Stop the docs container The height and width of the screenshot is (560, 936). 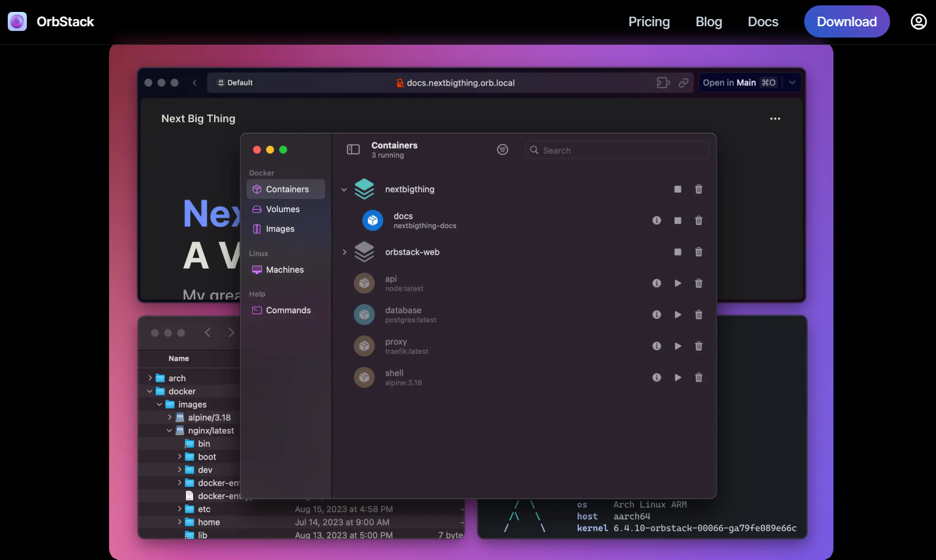pos(678,220)
